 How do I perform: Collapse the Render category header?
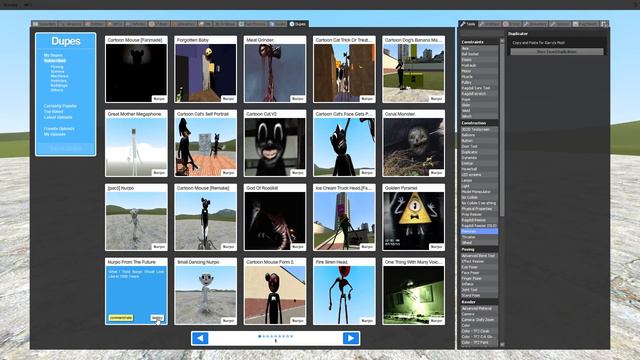tap(479, 302)
